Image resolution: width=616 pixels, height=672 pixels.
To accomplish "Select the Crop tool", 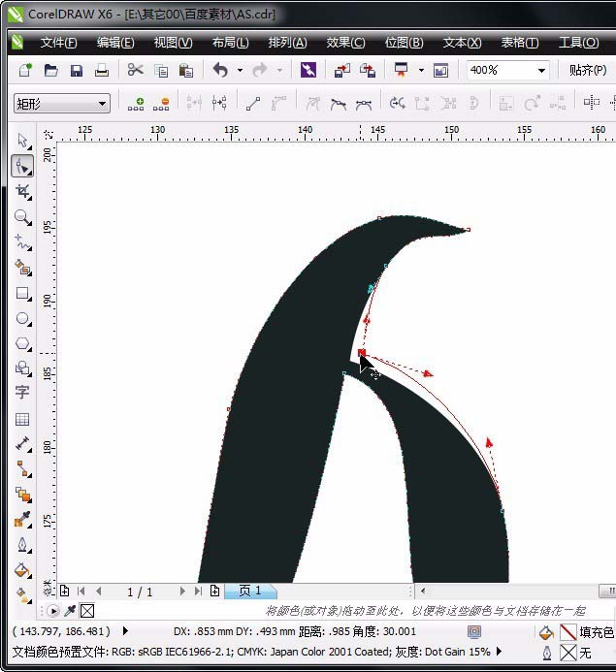I will coord(21,192).
